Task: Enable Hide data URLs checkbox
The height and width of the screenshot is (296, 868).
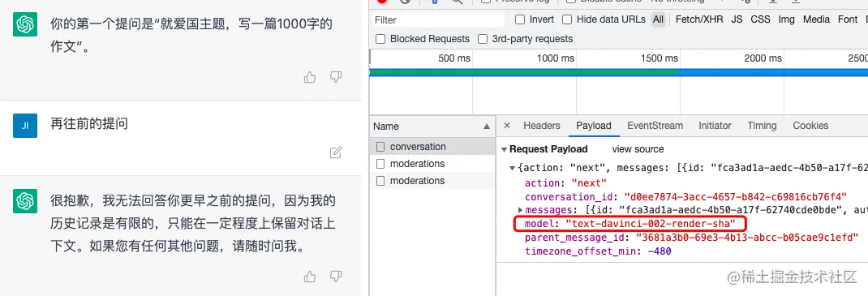Action: [567, 19]
